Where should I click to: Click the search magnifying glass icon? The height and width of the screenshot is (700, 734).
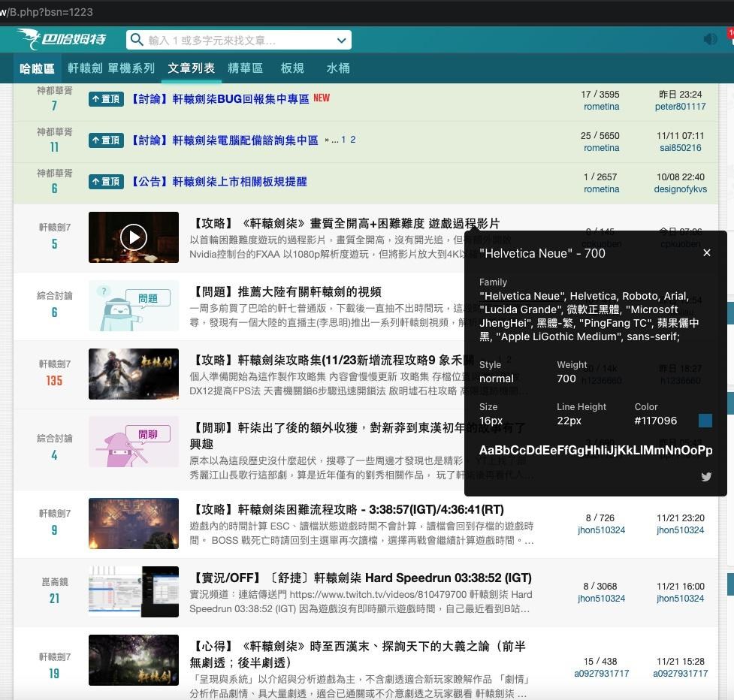tap(136, 40)
